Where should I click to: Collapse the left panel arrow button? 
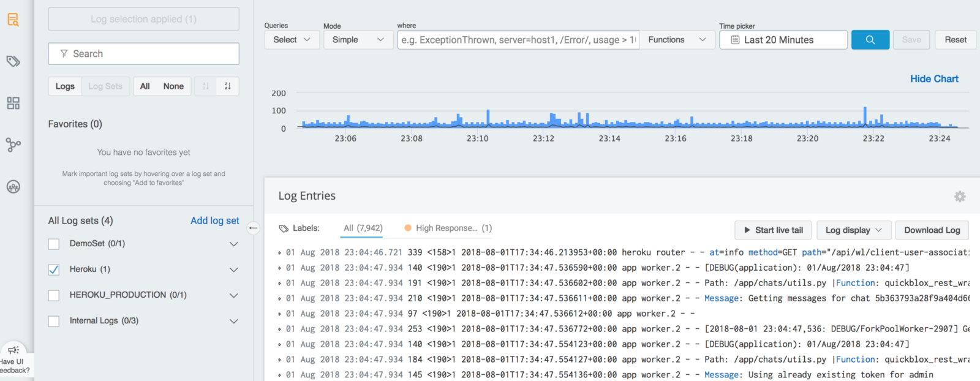(x=253, y=228)
